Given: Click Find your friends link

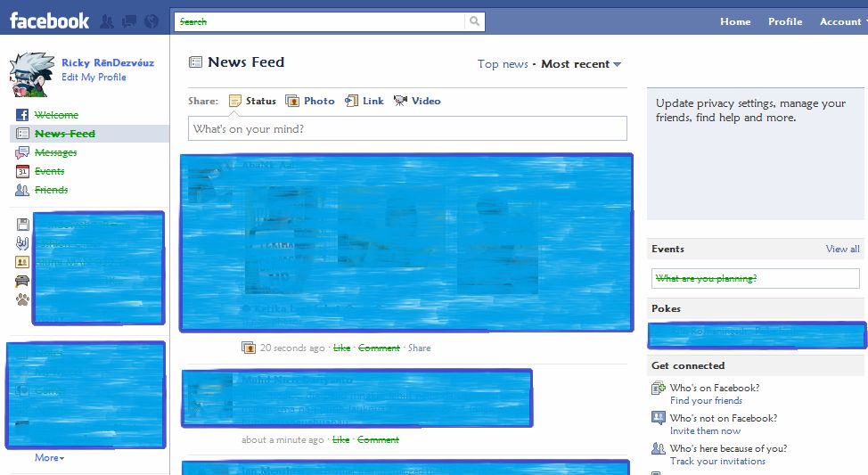Looking at the screenshot, I should pyautogui.click(x=706, y=400).
